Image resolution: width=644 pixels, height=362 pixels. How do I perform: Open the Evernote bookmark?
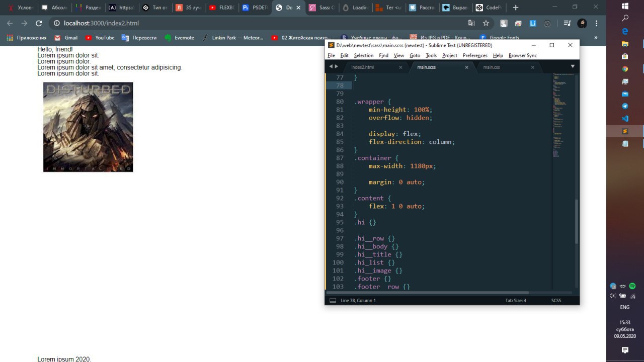(x=179, y=38)
